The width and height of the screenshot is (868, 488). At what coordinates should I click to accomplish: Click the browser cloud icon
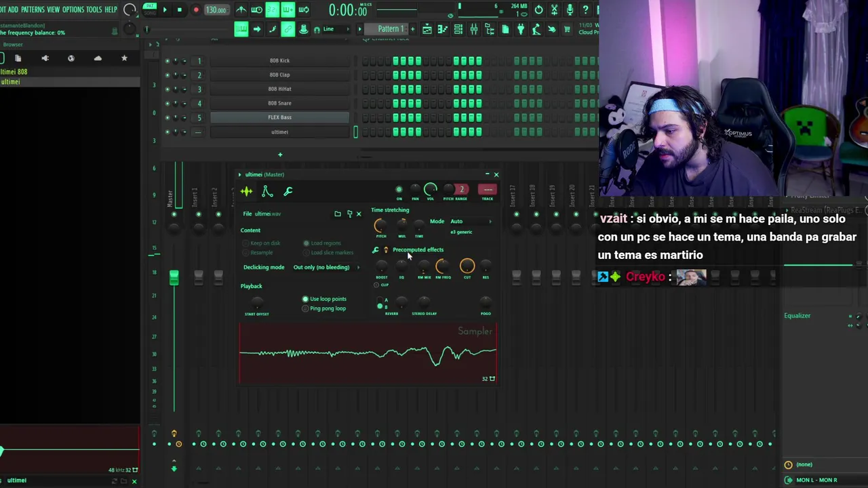[x=98, y=58]
